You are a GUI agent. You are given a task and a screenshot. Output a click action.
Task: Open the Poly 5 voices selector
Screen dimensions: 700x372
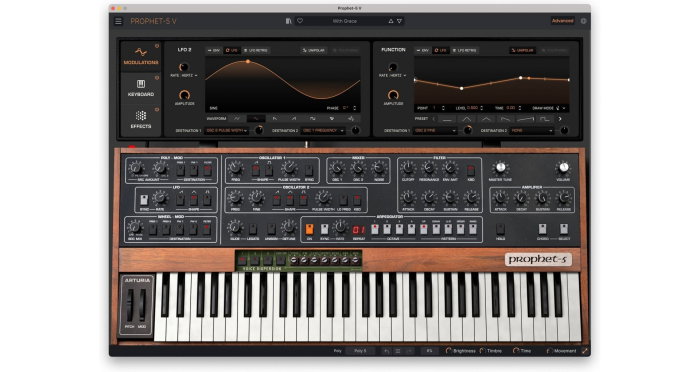pos(360,351)
